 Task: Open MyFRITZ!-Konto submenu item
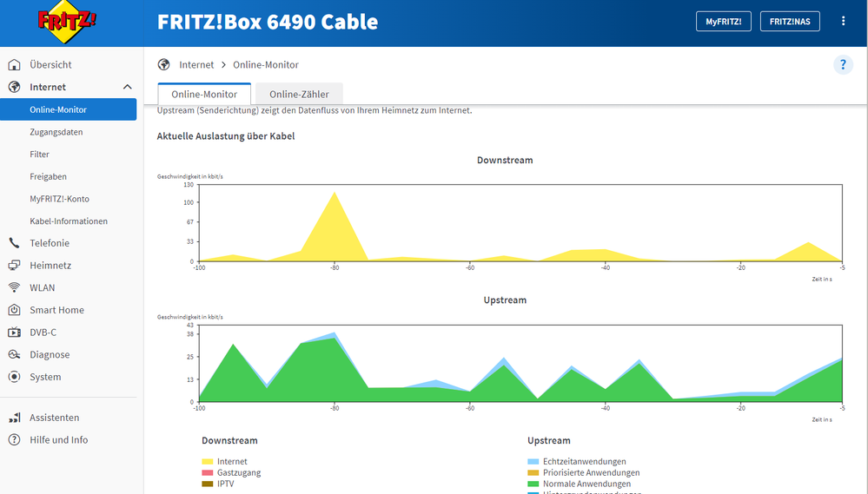coord(59,199)
